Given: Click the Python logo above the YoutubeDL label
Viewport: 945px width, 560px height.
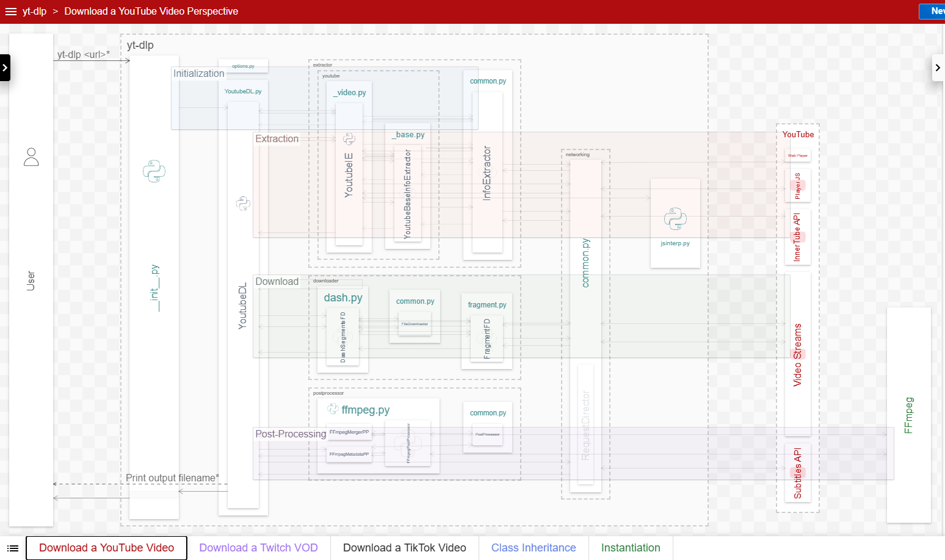Looking at the screenshot, I should pyautogui.click(x=243, y=203).
